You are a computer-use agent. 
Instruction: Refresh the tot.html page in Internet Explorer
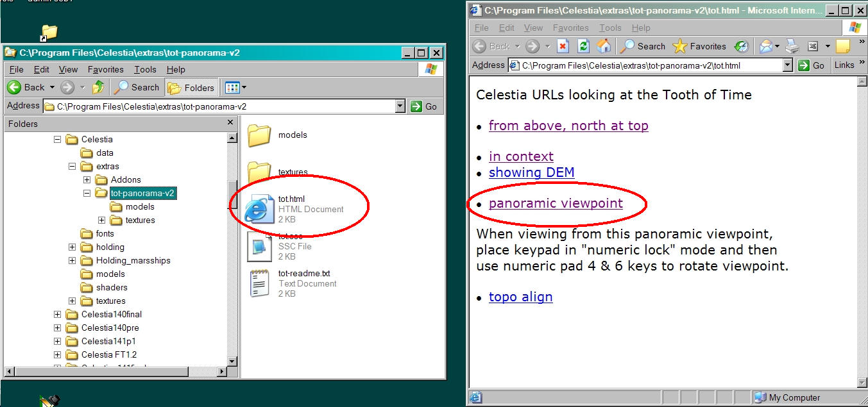pyautogui.click(x=583, y=46)
